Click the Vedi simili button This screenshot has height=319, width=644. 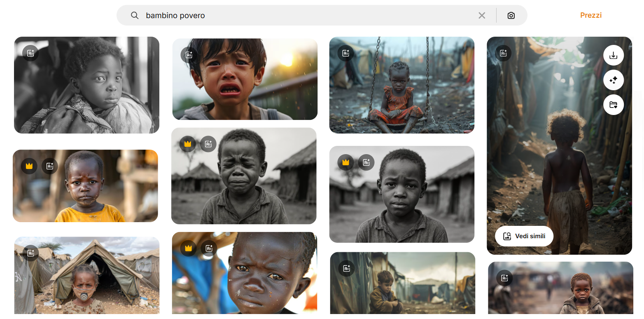coord(524,236)
